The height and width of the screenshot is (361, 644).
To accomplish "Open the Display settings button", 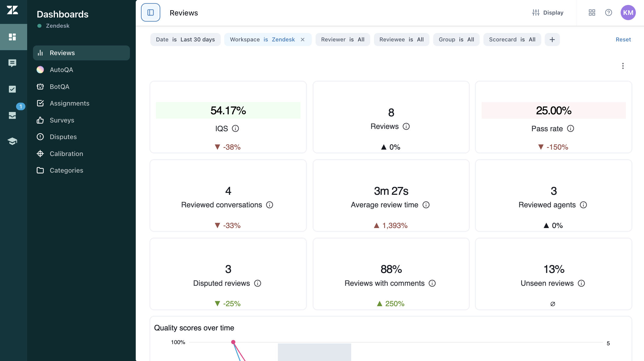I will point(548,13).
